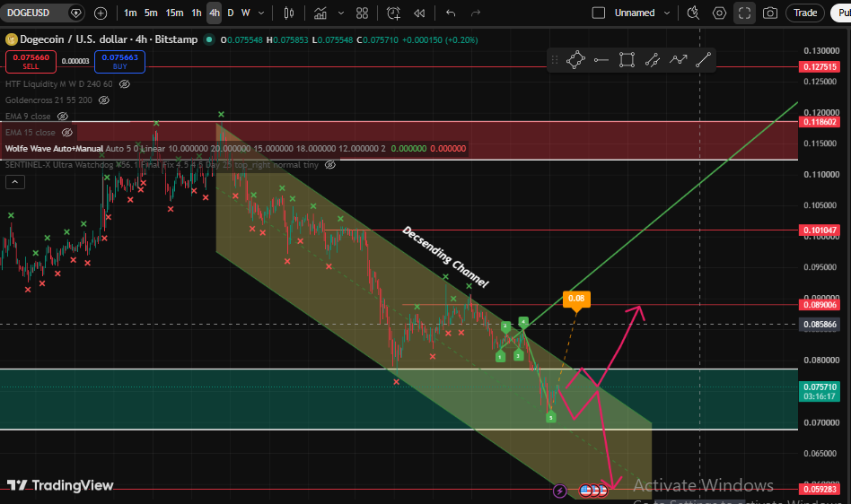Click the 0.127515 price label

820,66
